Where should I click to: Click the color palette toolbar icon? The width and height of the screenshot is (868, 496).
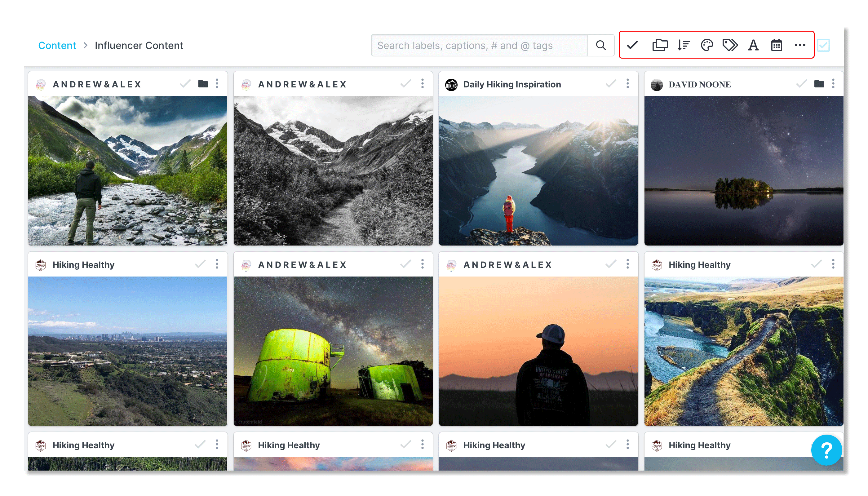(x=707, y=45)
